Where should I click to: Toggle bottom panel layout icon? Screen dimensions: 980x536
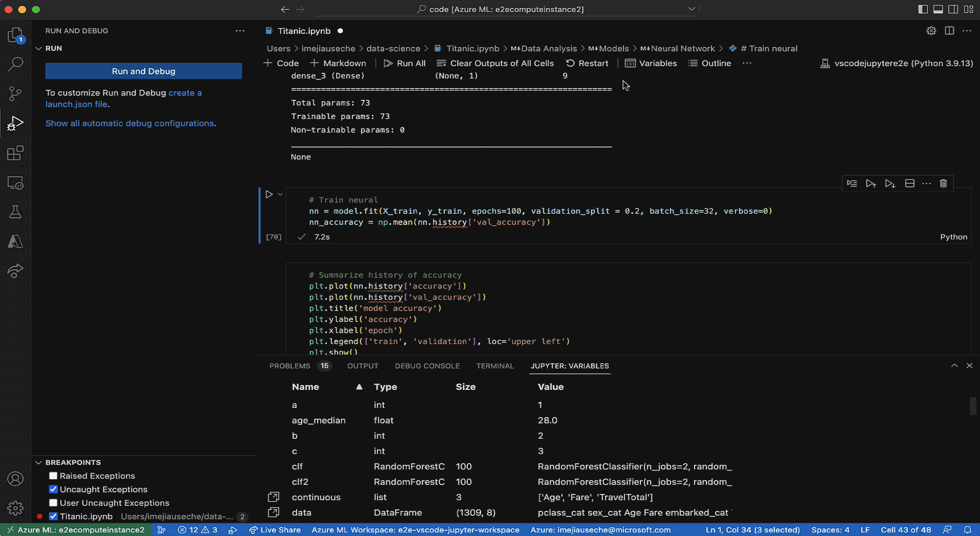click(938, 9)
